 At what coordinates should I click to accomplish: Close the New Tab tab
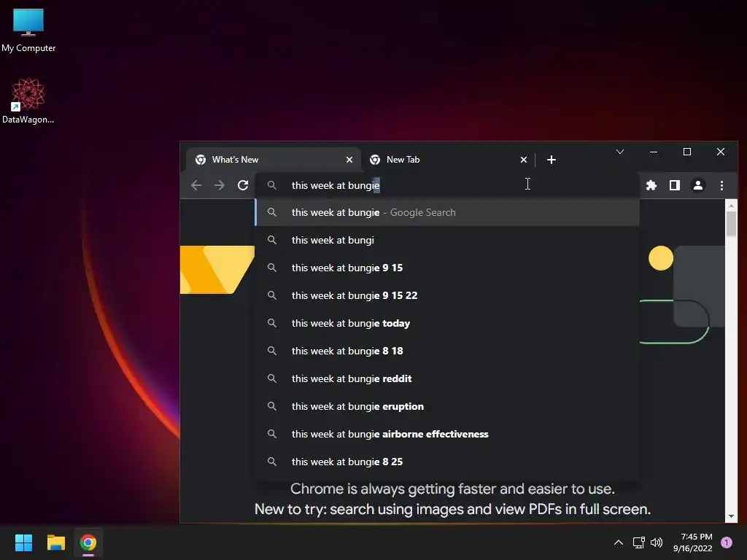click(524, 160)
